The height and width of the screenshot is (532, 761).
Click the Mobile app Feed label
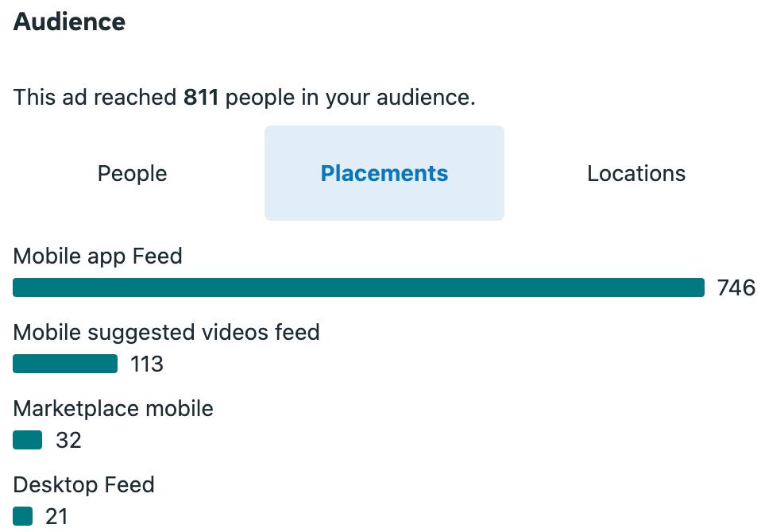[98, 256]
